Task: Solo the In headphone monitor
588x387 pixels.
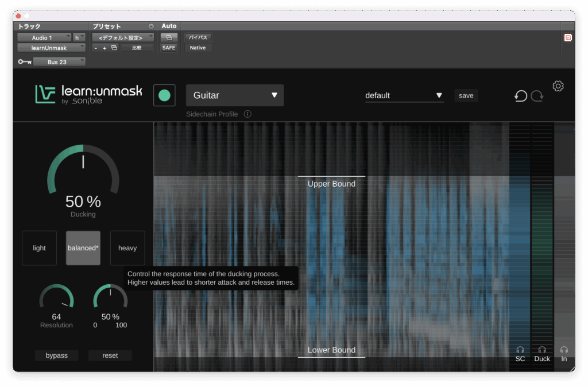Action: pos(564,350)
